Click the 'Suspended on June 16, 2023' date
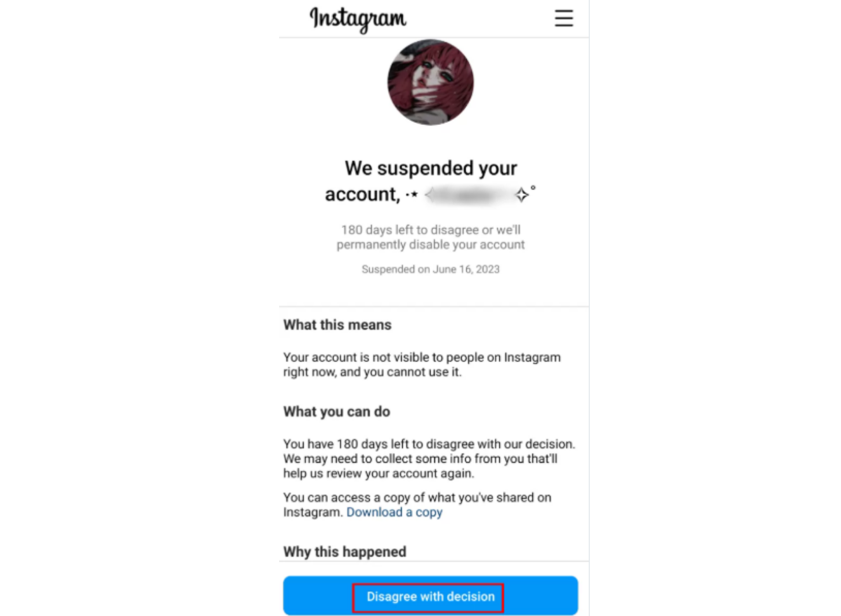 click(431, 269)
